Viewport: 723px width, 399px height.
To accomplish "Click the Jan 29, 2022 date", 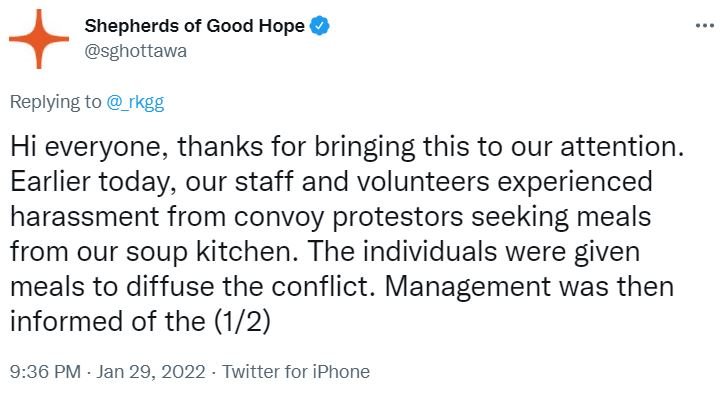I will [150, 371].
